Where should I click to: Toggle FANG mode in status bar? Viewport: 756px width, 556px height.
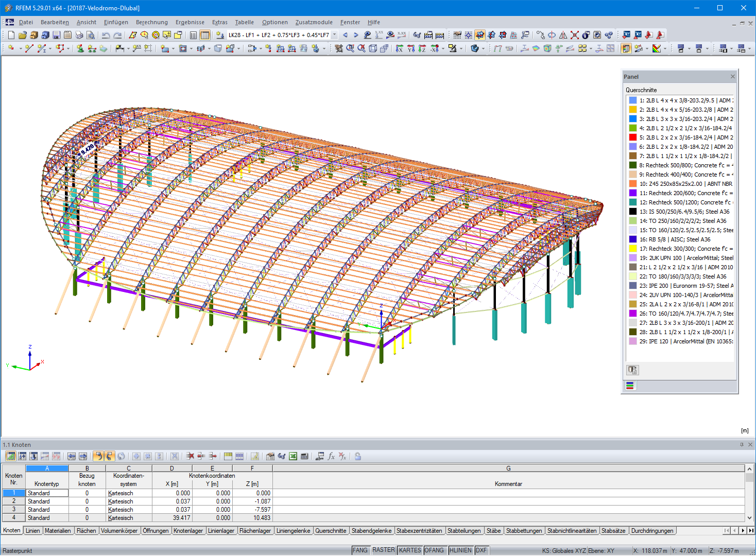[359, 550]
